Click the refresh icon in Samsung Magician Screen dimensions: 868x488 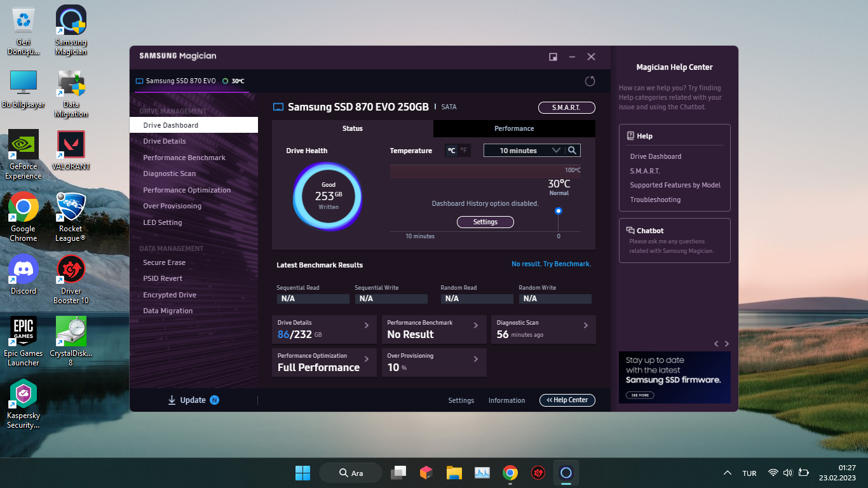590,81
